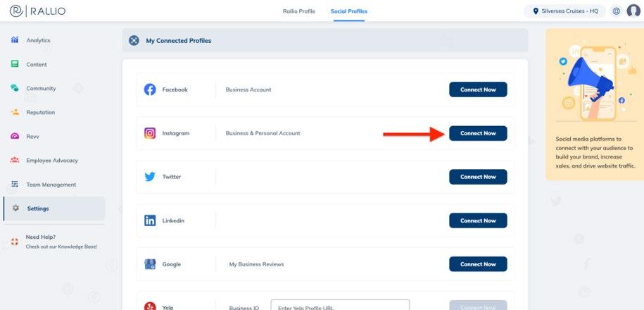Click the Facebook logo icon
Viewport: 644px width, 310px height.
(150, 89)
